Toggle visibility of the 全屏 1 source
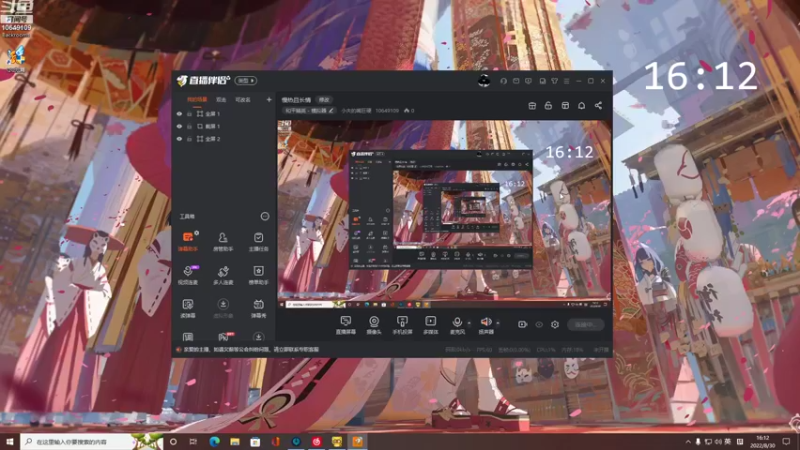 tap(179, 114)
